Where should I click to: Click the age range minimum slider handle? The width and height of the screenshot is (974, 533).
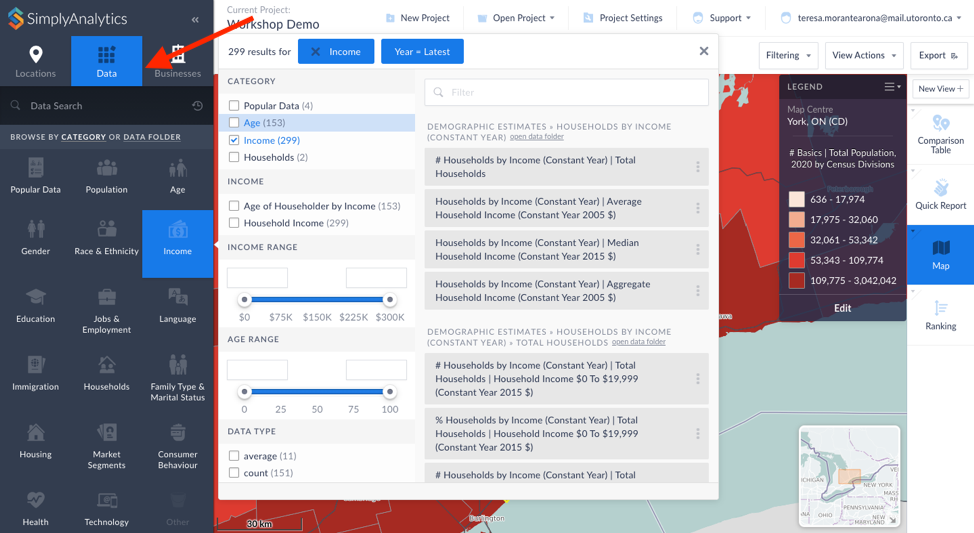coord(244,391)
